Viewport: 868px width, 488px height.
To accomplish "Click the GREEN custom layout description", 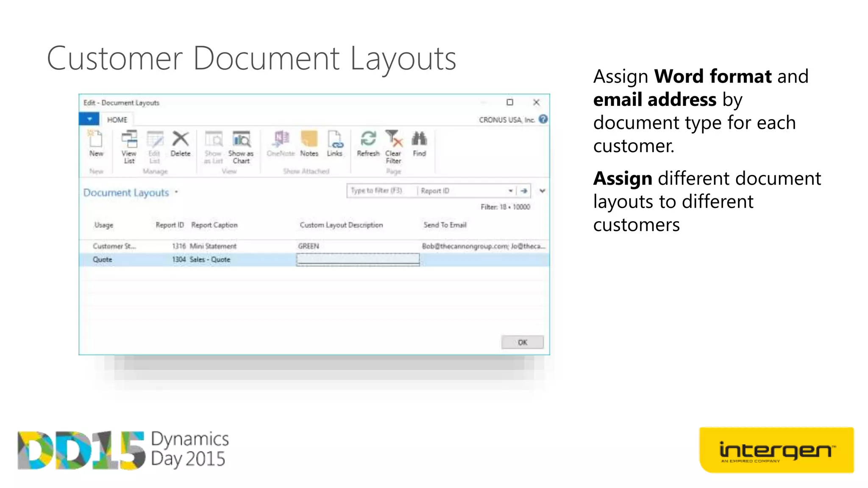I will click(x=309, y=246).
